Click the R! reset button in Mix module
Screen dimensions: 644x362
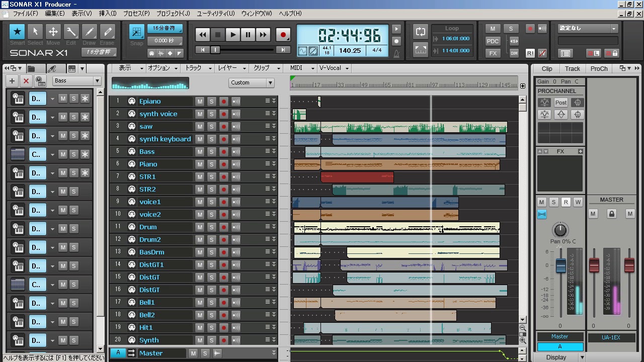tap(530, 53)
